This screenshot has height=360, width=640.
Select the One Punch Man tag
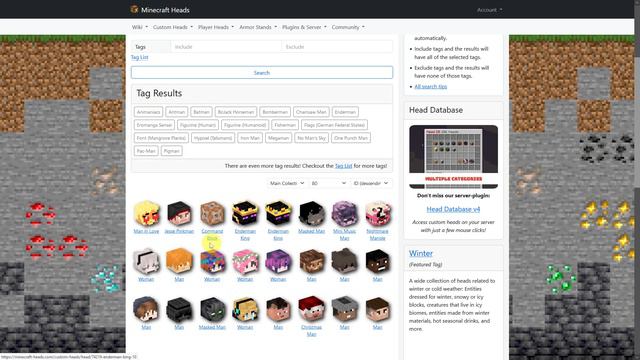(351, 138)
